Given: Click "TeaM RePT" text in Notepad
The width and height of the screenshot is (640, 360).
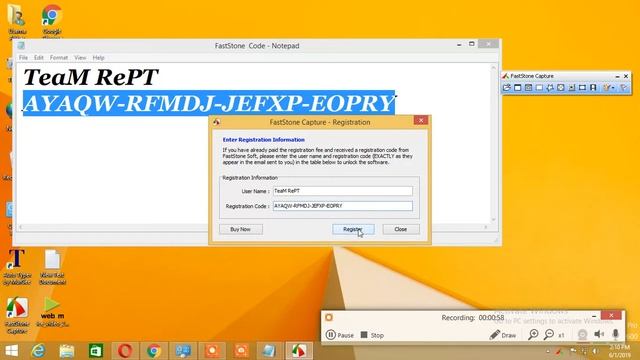Looking at the screenshot, I should point(90,77).
